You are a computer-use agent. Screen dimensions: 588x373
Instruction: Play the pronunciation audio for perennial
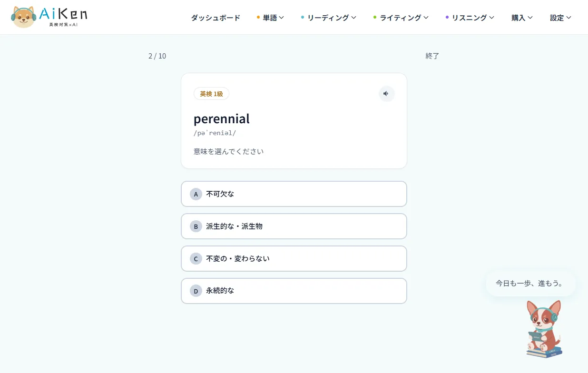coord(386,94)
